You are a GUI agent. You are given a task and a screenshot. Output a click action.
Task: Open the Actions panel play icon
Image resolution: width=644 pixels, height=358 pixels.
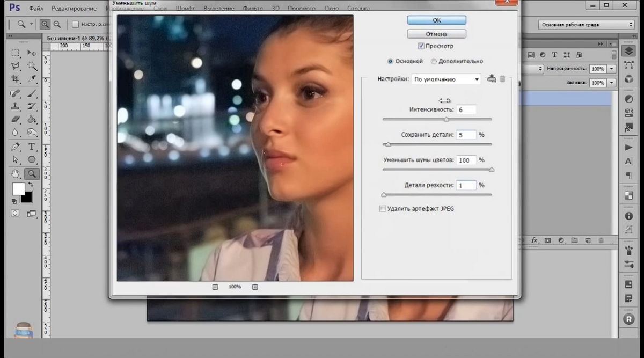628,147
